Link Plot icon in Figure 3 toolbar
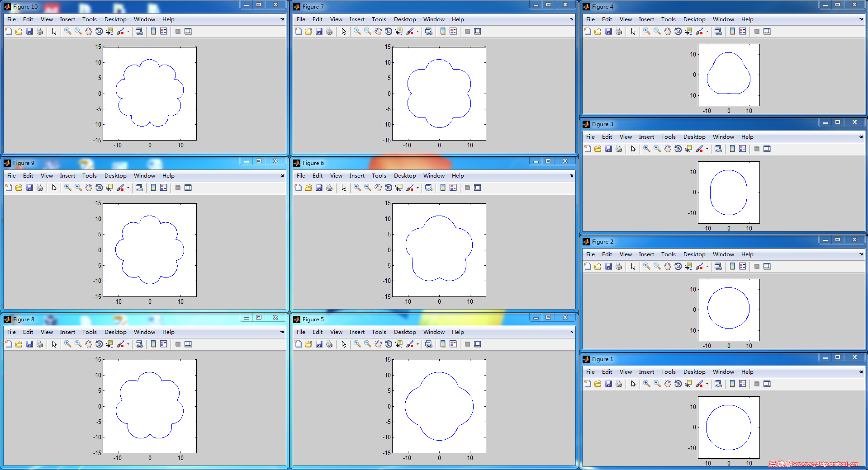 click(x=718, y=149)
